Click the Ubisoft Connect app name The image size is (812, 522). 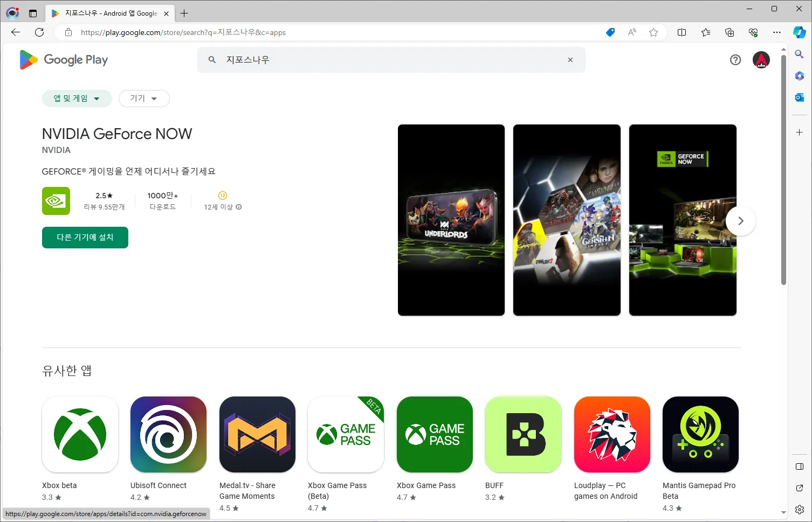[159, 485]
